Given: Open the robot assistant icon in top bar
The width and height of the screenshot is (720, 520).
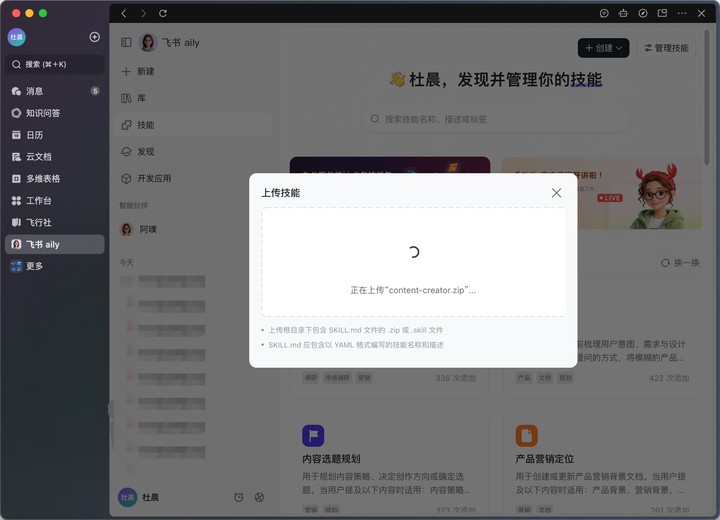Looking at the screenshot, I should pos(623,13).
